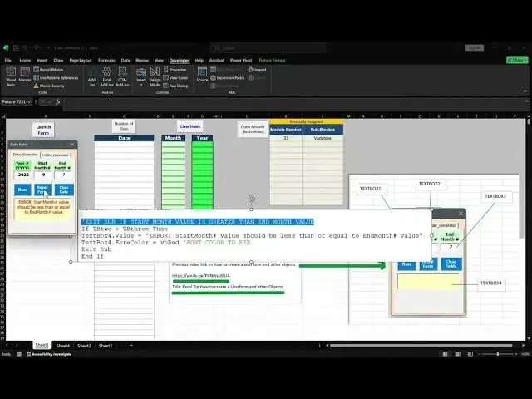Toggle Use Relative References
The height and width of the screenshot is (399, 532).
[56, 77]
